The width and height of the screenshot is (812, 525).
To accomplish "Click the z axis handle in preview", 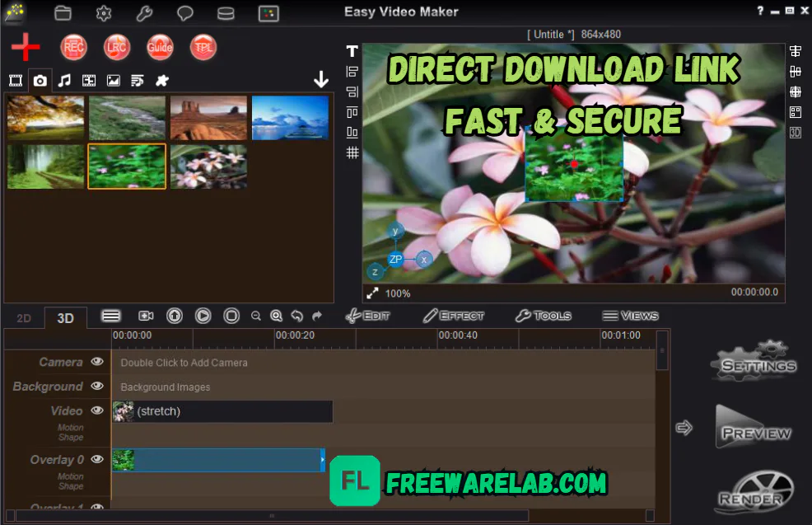I will (x=375, y=272).
